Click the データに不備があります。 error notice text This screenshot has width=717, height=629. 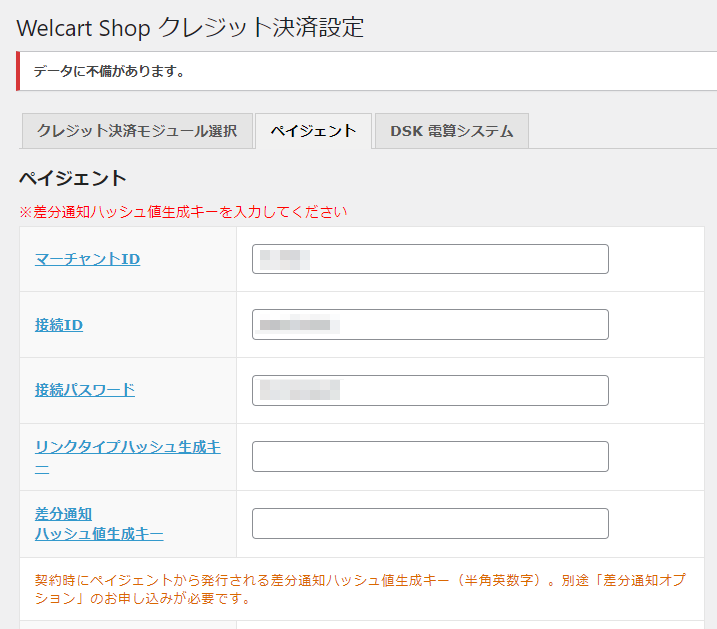click(x=109, y=71)
